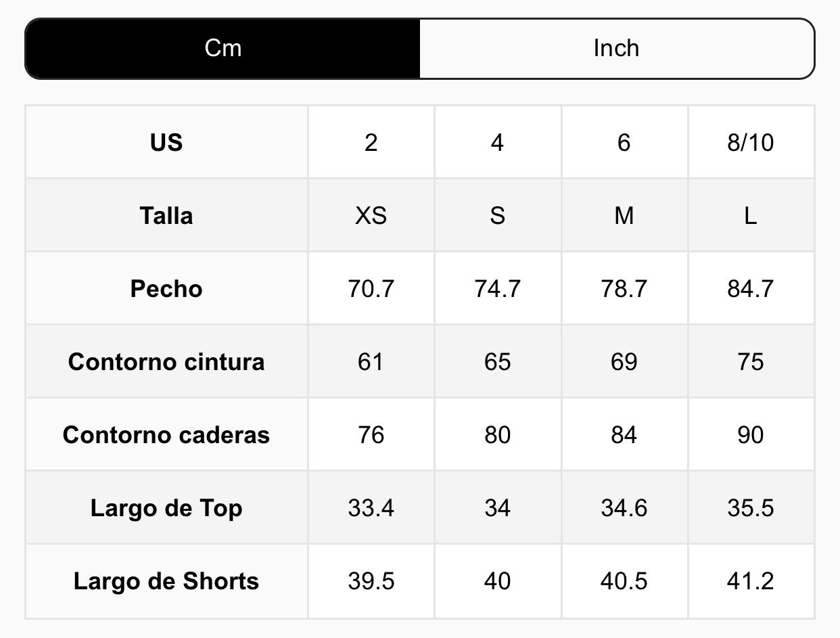Image resolution: width=840 pixels, height=638 pixels.
Task: Click the hip value 84
Action: (x=624, y=435)
